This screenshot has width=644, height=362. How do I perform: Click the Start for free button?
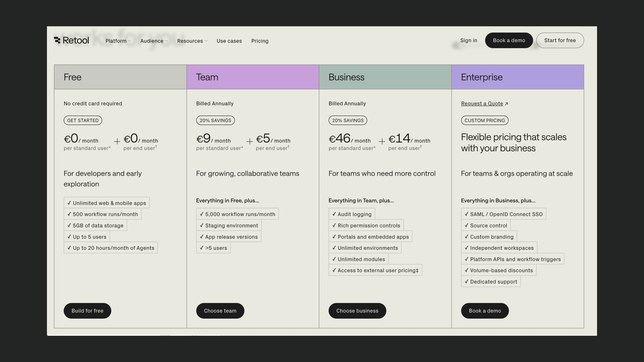(560, 40)
